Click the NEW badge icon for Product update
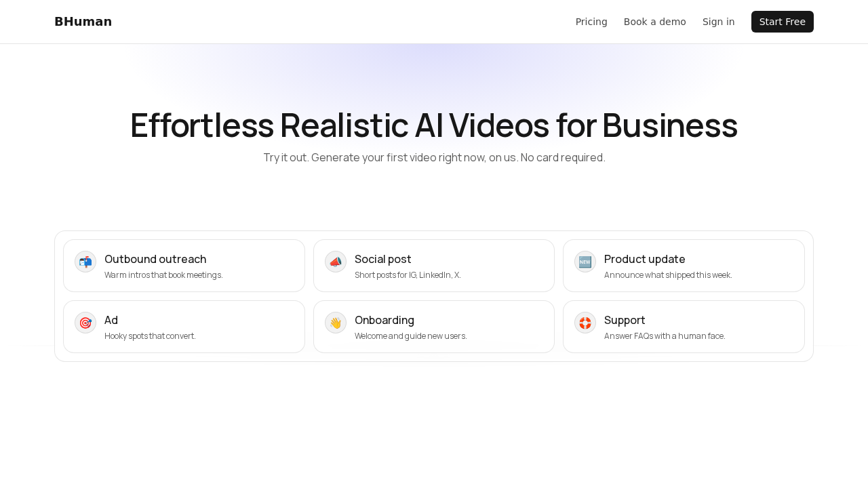 coord(585,262)
